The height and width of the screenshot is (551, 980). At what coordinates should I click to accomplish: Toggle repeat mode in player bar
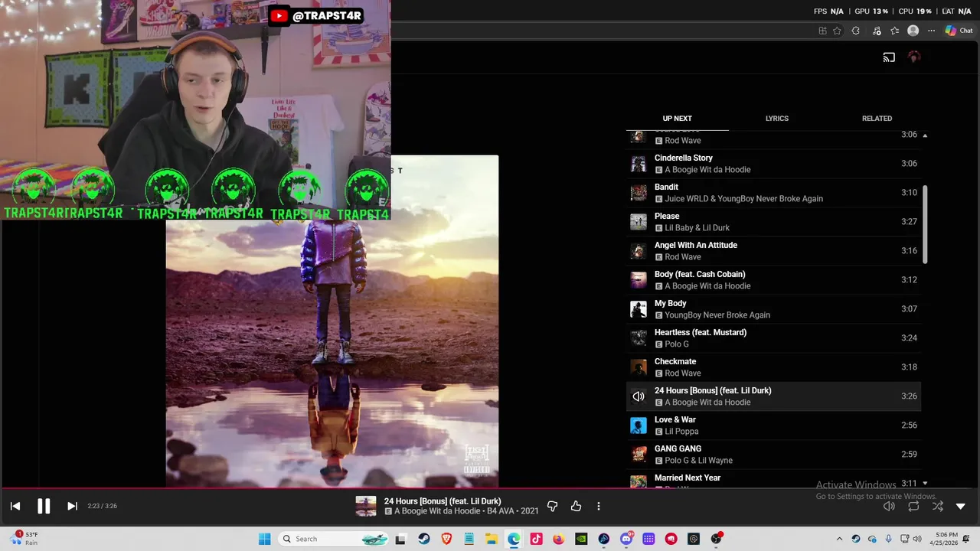913,506
